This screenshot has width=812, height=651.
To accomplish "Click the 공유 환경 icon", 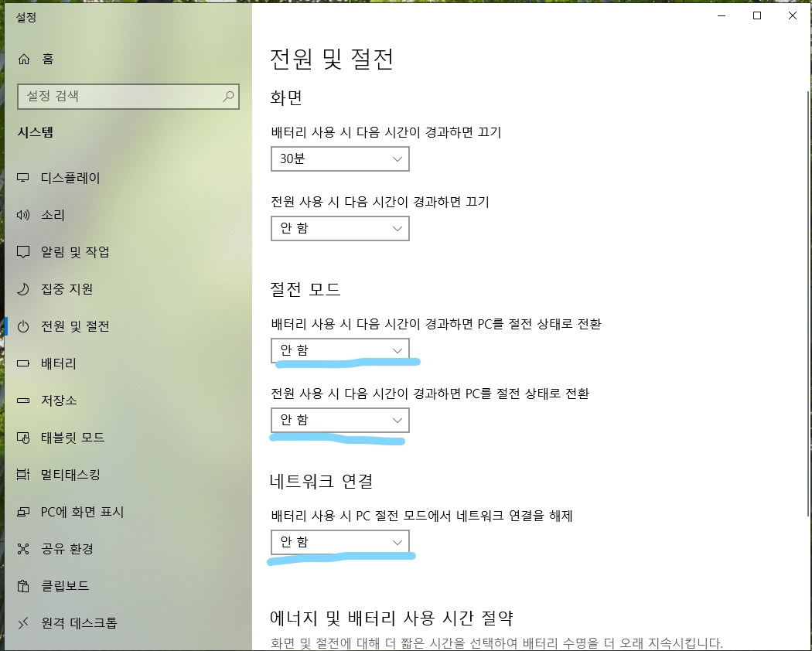I will (23, 549).
